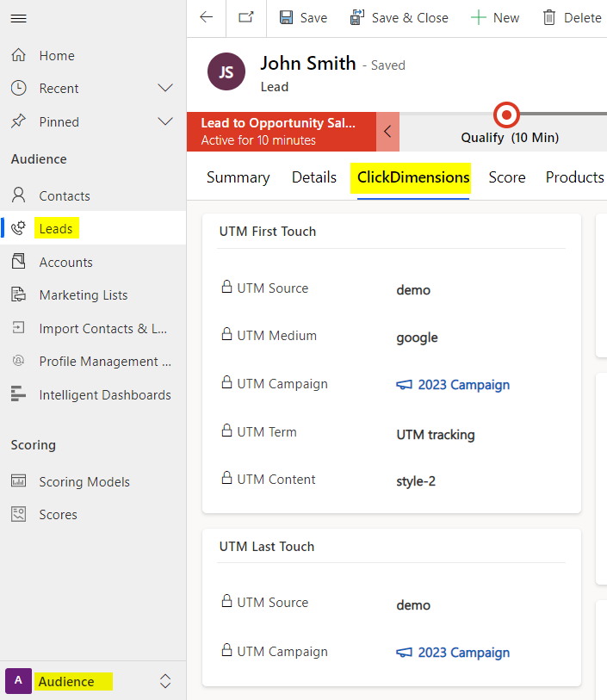
Task: Click the Qualify stage target marker
Action: click(x=506, y=115)
